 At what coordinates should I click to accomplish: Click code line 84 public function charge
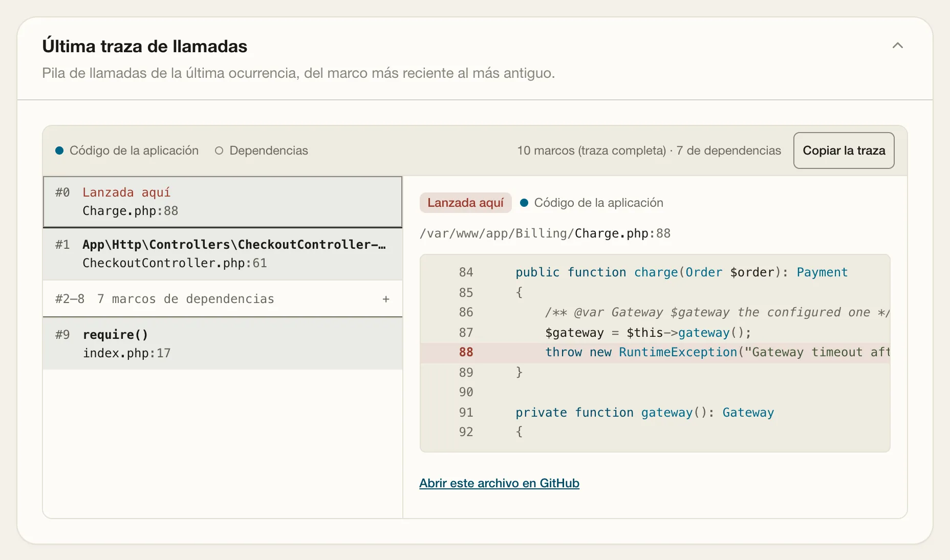[655, 272]
